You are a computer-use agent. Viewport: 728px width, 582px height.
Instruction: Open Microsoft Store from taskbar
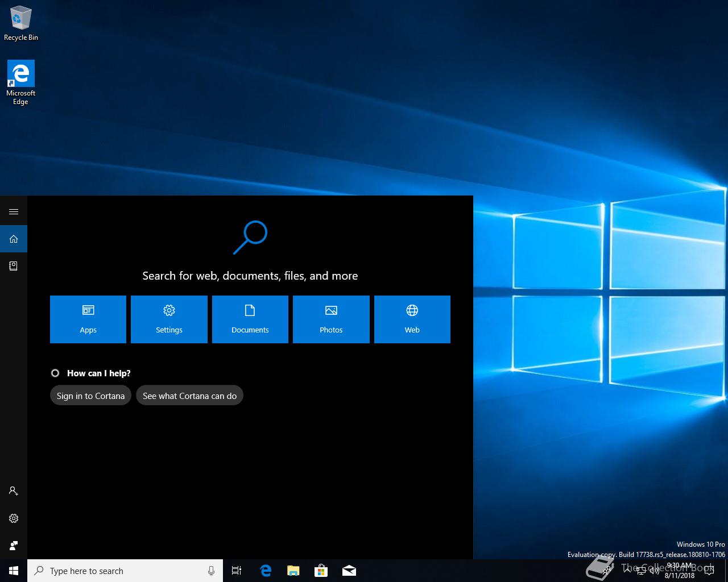click(x=321, y=571)
